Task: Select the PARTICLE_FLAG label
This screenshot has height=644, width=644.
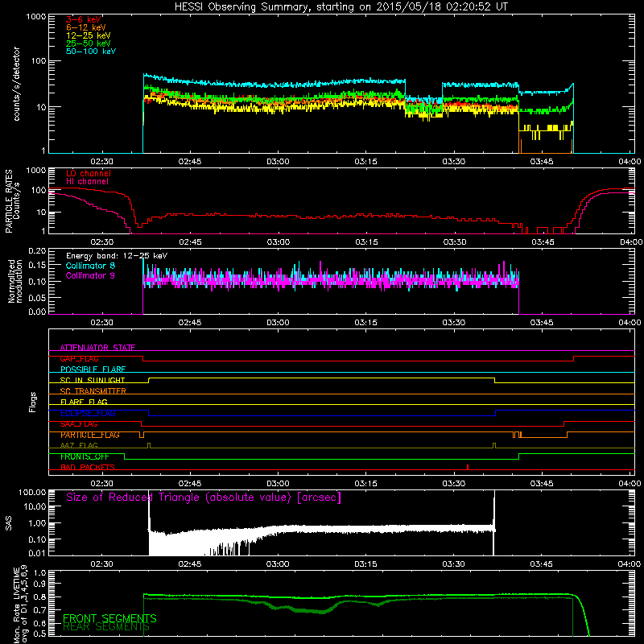Action: tap(90, 435)
